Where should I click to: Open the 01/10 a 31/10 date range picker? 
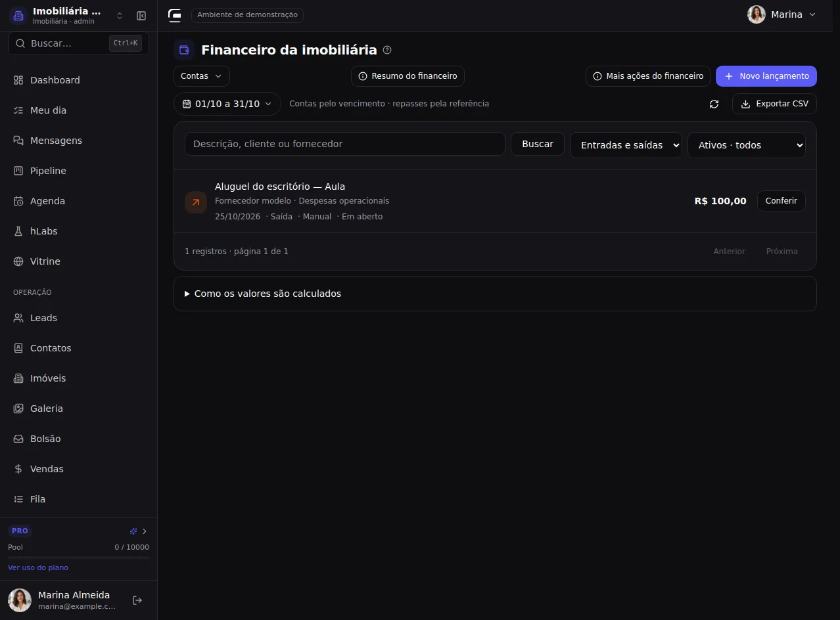227,104
